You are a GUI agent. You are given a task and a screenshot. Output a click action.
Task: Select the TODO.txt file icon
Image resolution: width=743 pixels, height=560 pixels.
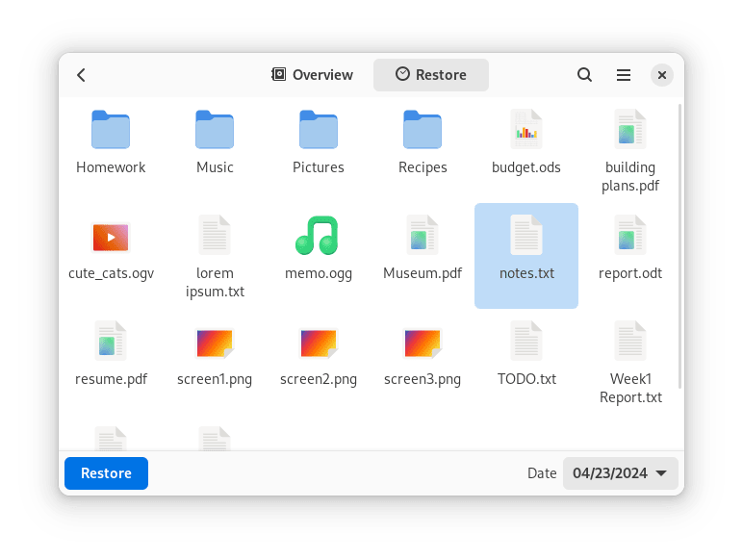pyautogui.click(x=526, y=342)
